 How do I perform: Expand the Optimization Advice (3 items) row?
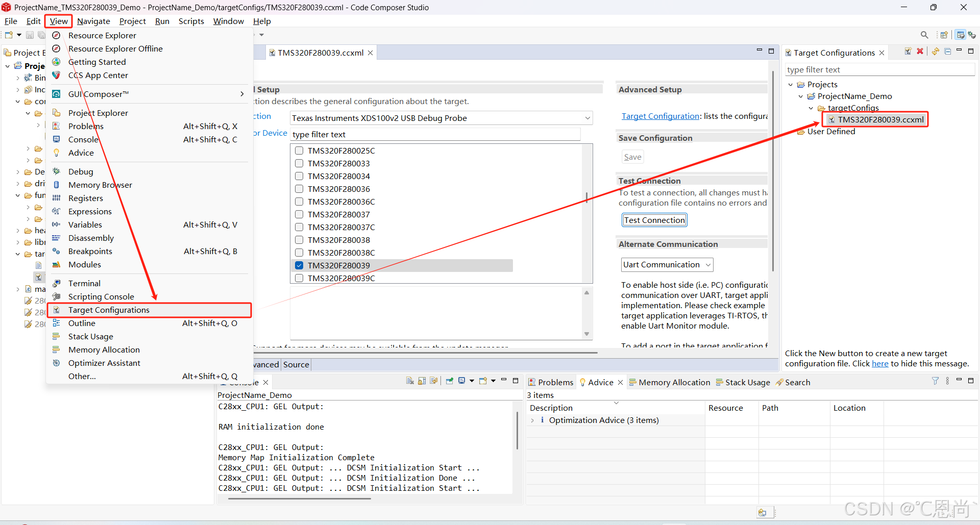[532, 420]
